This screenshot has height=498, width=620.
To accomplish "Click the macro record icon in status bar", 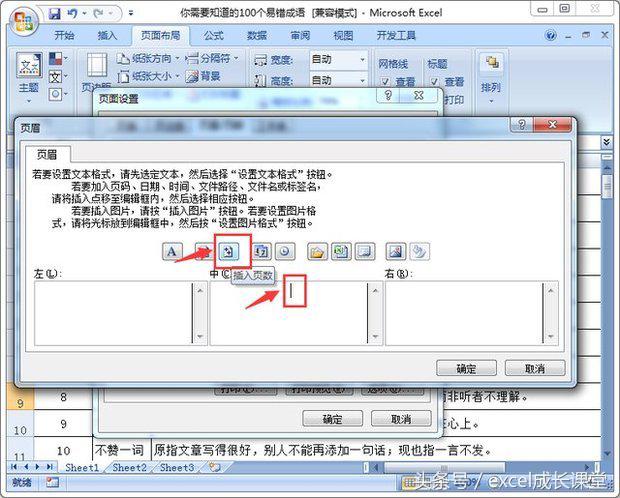I will pyautogui.click(x=52, y=482).
